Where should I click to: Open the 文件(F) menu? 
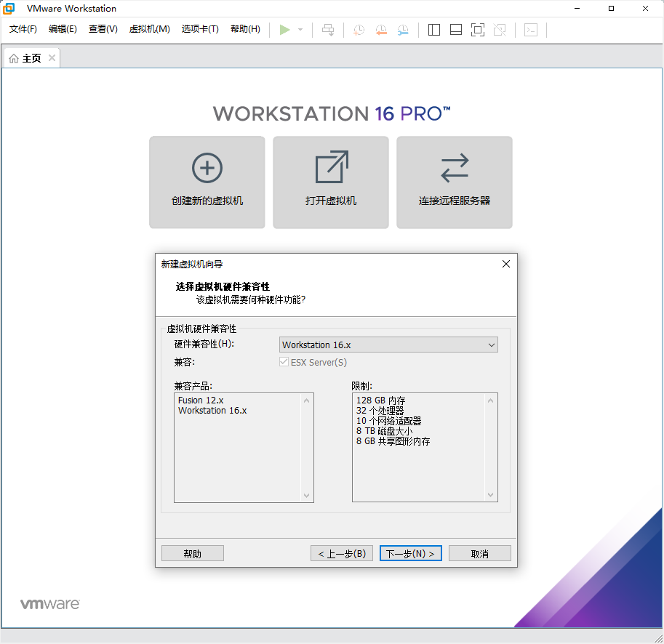point(23,29)
